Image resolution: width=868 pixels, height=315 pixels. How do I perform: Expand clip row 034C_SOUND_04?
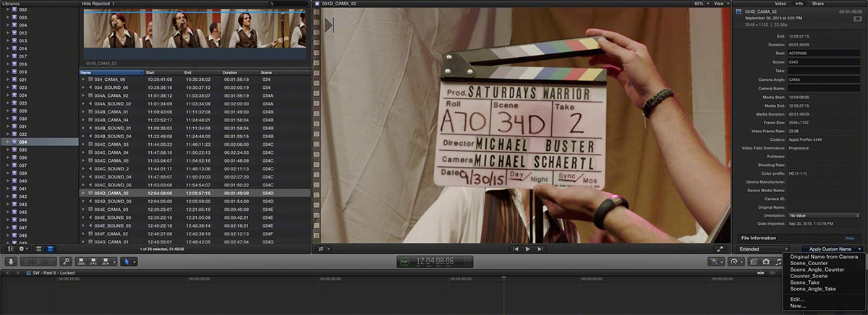tap(82, 176)
